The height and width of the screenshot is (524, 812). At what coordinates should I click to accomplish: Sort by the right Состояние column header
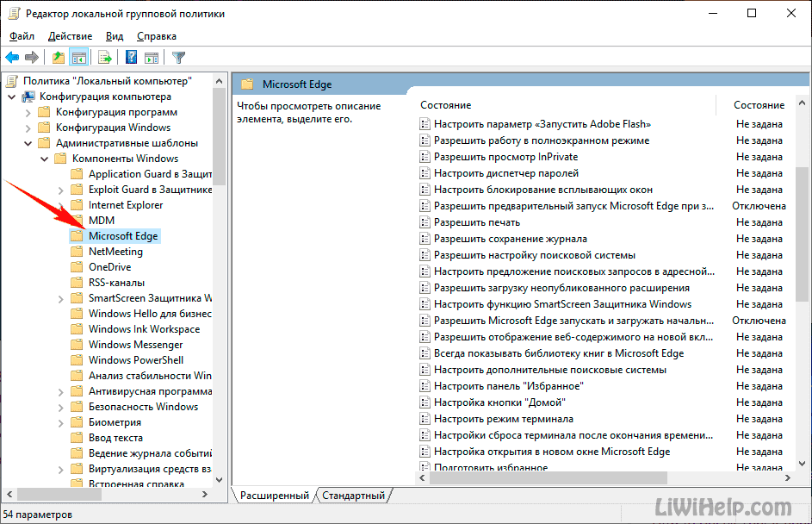759,104
